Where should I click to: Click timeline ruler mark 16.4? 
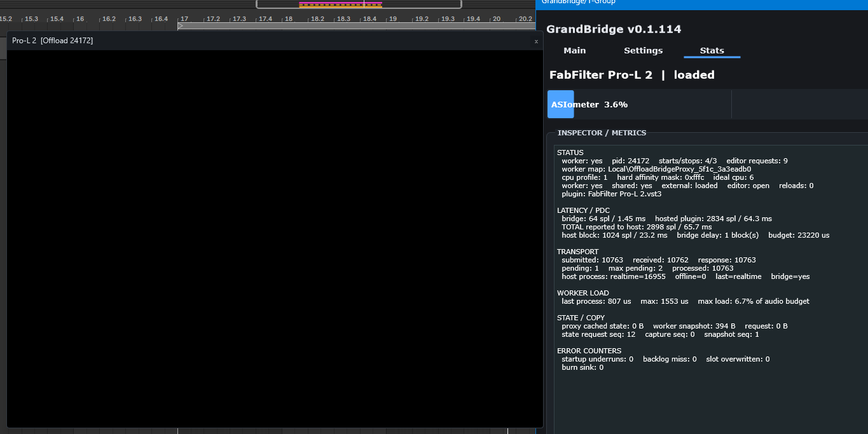161,19
